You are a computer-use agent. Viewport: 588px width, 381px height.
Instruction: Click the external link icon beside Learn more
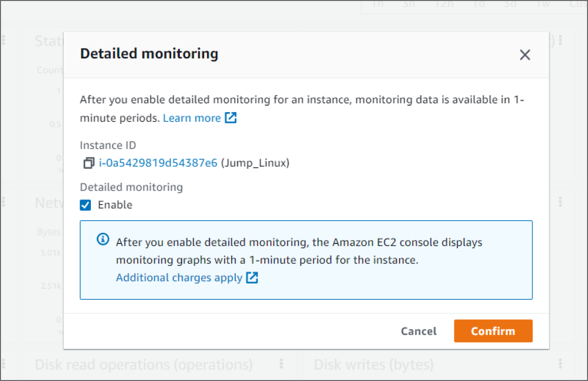[x=231, y=118]
